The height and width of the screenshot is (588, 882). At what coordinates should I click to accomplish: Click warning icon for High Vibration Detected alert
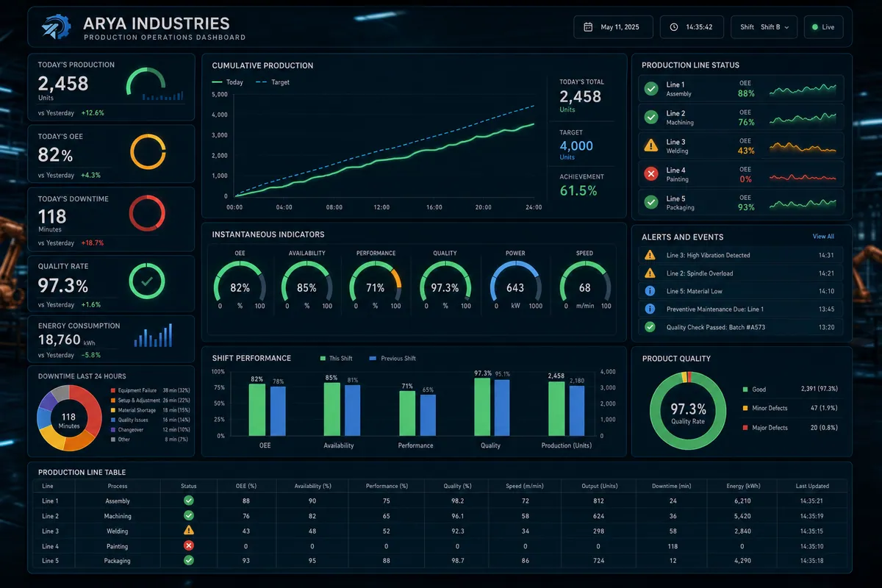650,255
